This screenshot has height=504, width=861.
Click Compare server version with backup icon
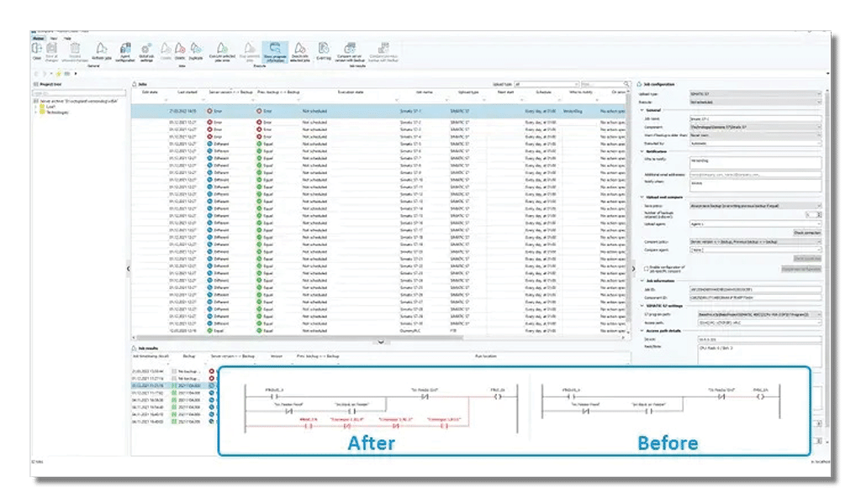click(351, 50)
